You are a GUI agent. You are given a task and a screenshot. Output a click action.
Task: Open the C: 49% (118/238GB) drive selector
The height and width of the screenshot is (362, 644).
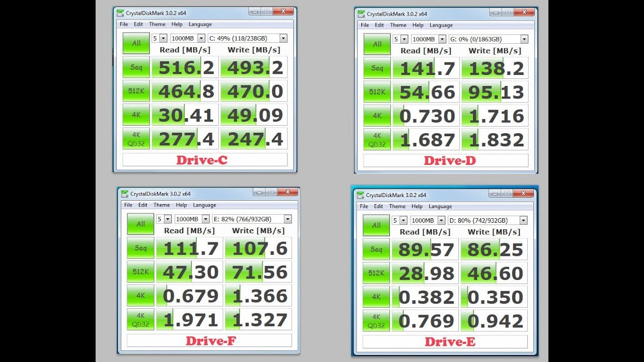[x=247, y=38]
